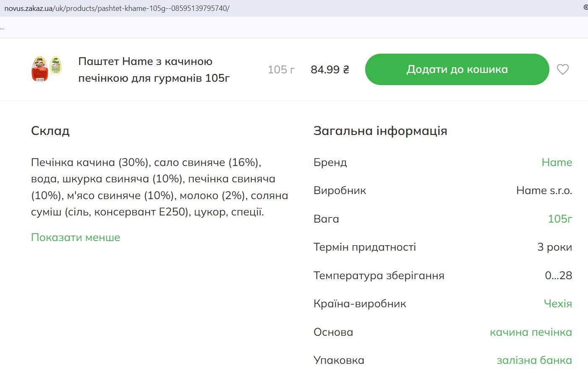Open the 'качина печінка' base link

[531, 332]
